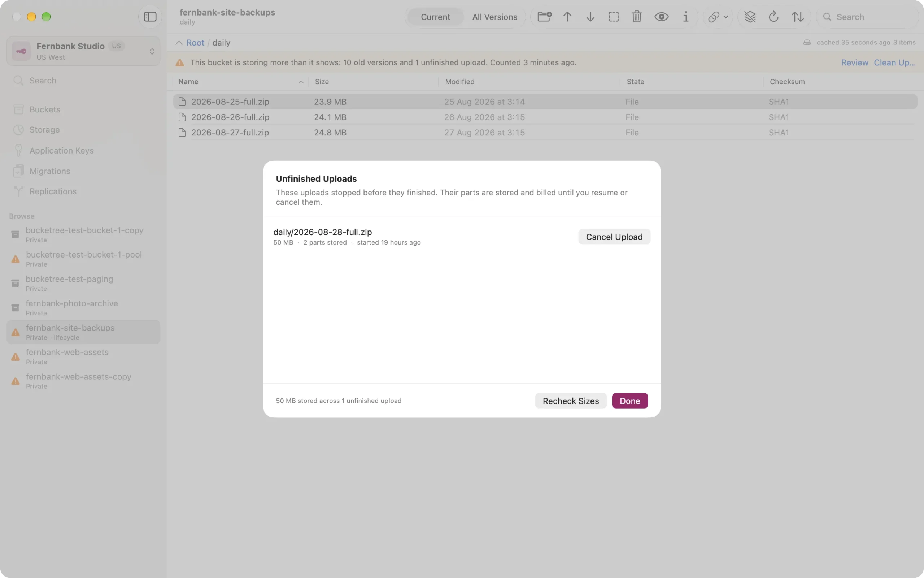Click the trash delete icon
924x578 pixels.
point(636,17)
